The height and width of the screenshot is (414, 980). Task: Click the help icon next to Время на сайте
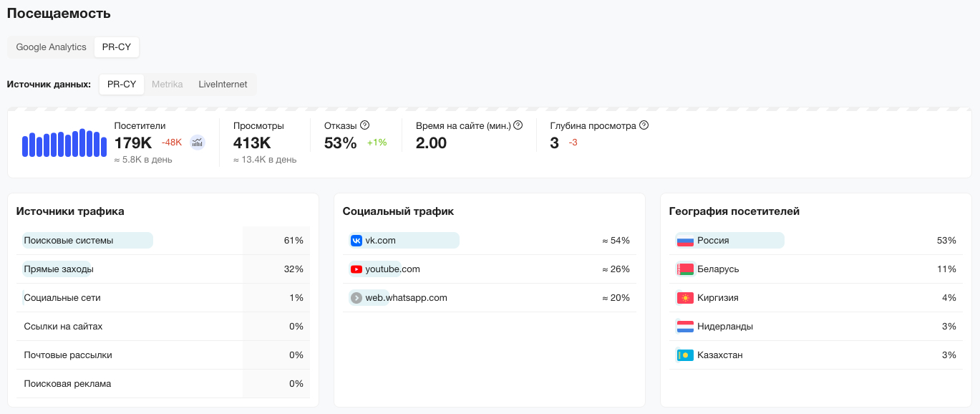tap(518, 125)
